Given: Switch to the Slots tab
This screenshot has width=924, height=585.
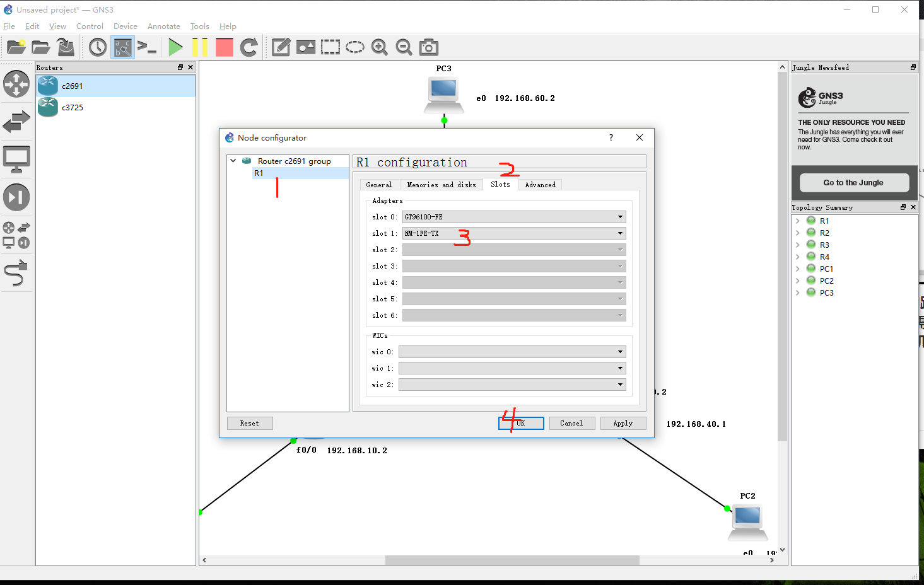Looking at the screenshot, I should 500,184.
